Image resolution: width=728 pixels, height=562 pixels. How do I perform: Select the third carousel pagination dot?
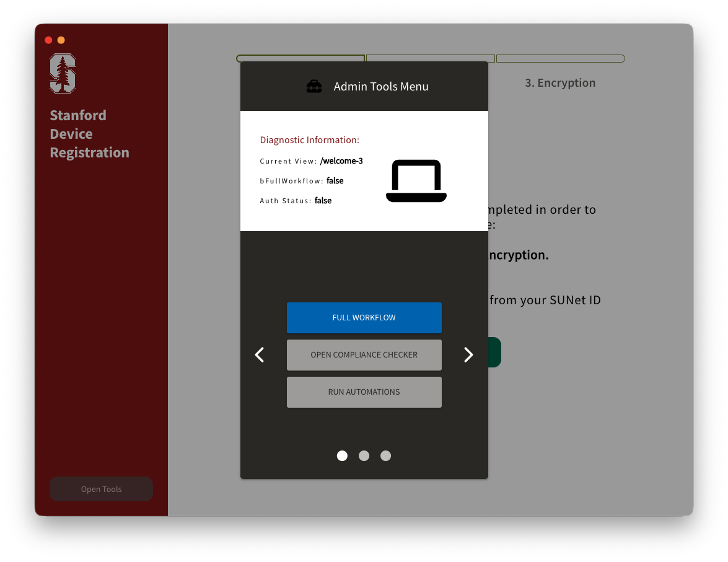(385, 456)
